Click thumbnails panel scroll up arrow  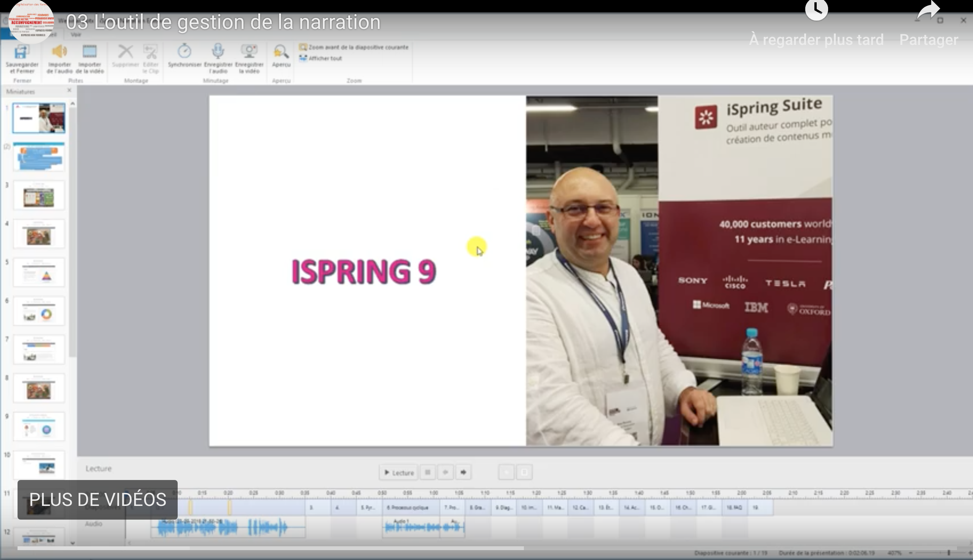point(72,104)
